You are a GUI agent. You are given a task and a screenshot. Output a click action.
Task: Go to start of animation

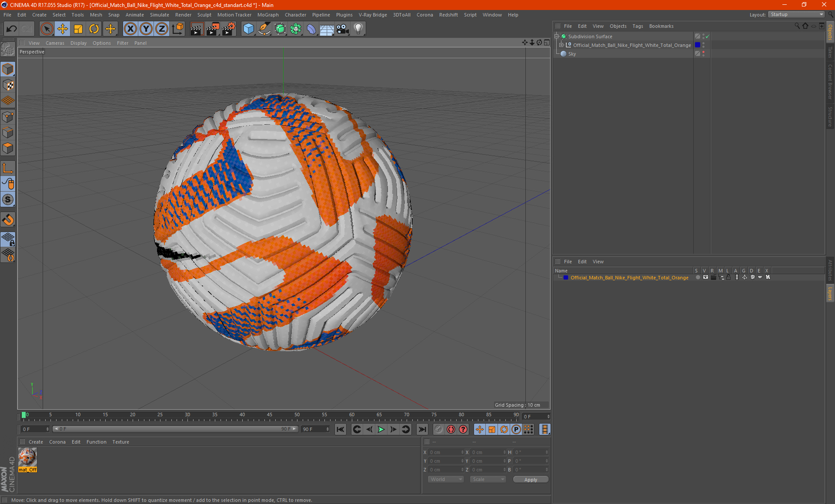[340, 429]
